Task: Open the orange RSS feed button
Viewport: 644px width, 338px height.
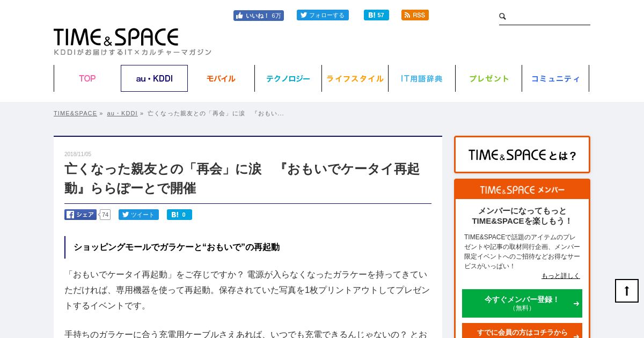Action: [415, 15]
